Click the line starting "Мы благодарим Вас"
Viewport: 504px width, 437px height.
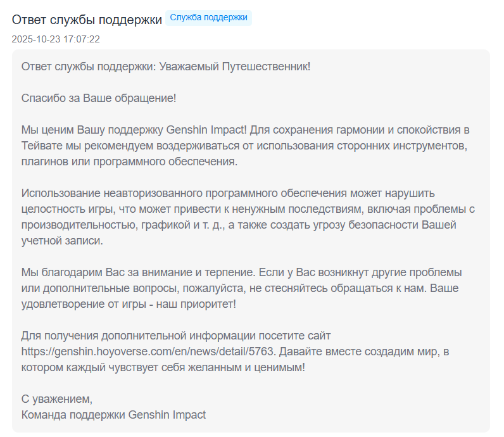tap(241, 272)
